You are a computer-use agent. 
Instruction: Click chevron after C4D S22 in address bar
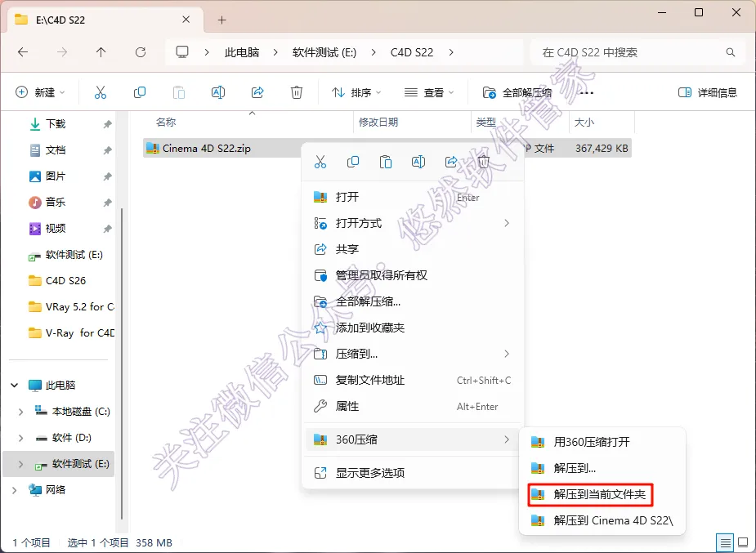pos(451,52)
